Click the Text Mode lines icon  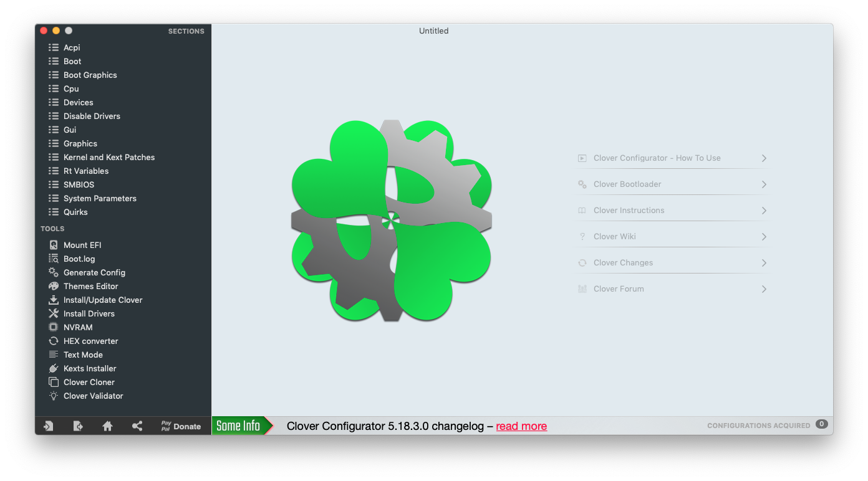tap(54, 355)
